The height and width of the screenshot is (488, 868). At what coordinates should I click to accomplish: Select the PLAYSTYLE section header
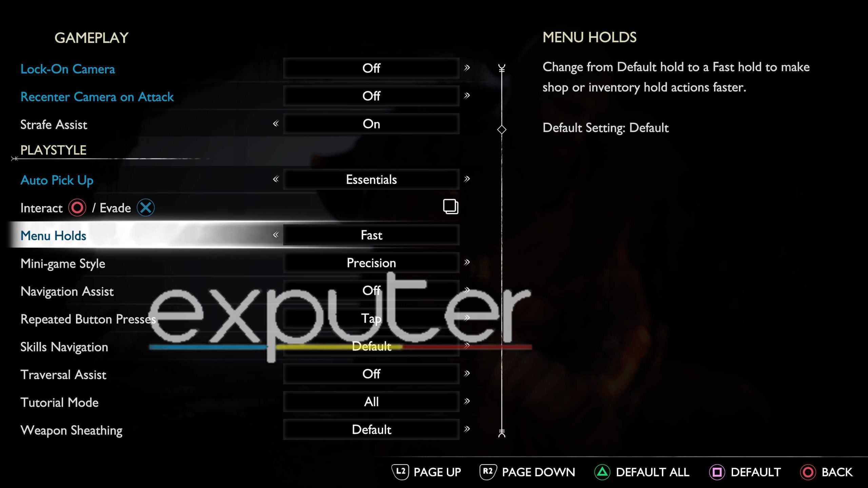53,149
